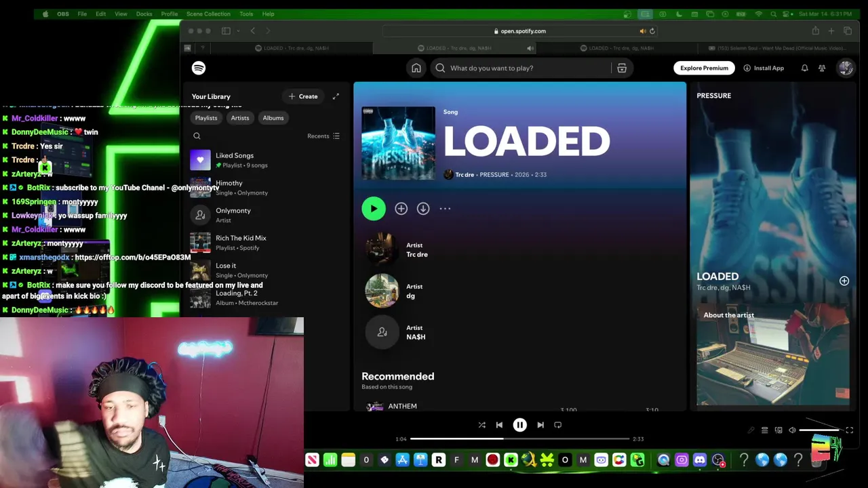
Task: Reload the page in Safari address bar
Action: [x=652, y=31]
